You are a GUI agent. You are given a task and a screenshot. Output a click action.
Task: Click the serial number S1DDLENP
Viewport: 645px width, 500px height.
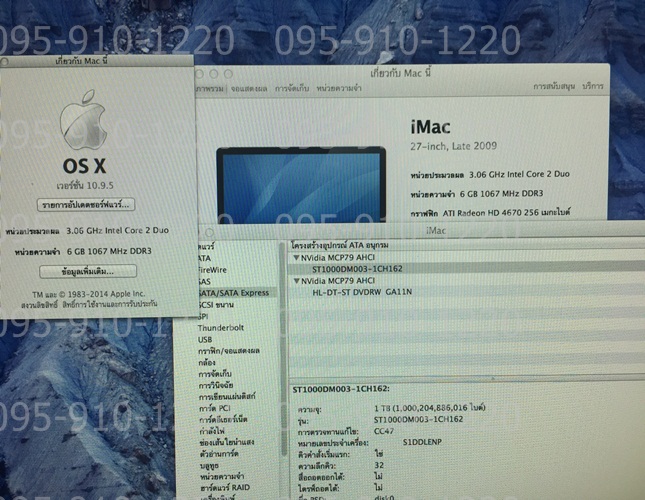(422, 442)
